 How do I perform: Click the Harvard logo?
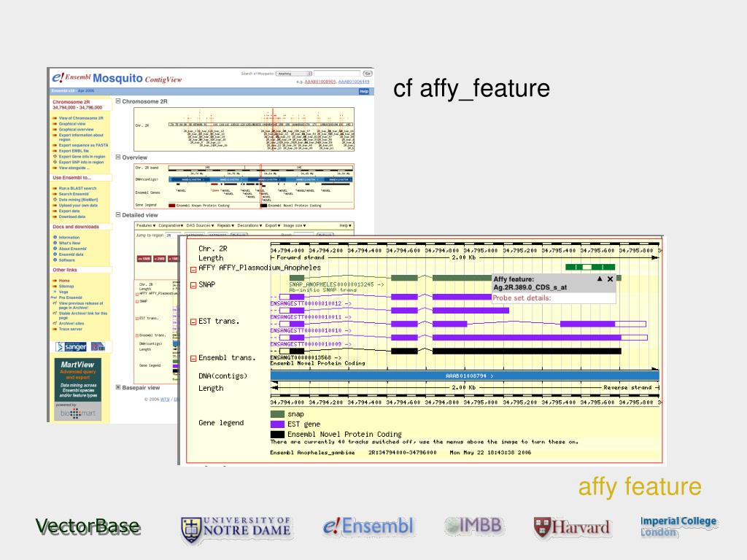point(572,528)
